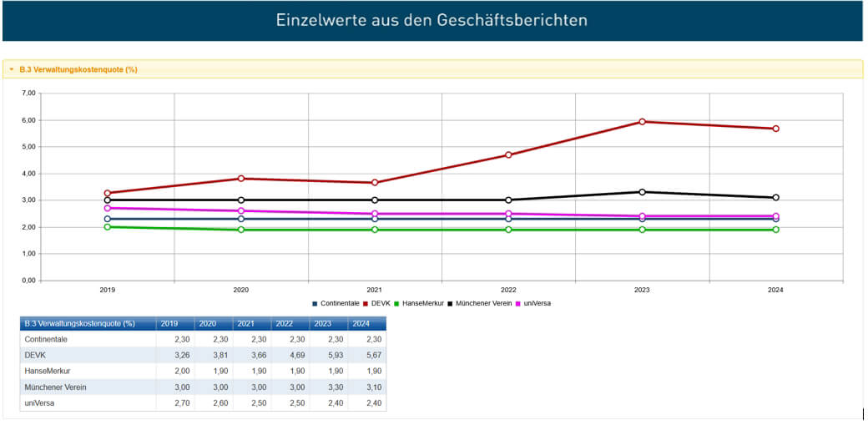Collapse the B.3 Verwaltungskostenquote panel arrow
This screenshot has height=425, width=868.
(12, 69)
